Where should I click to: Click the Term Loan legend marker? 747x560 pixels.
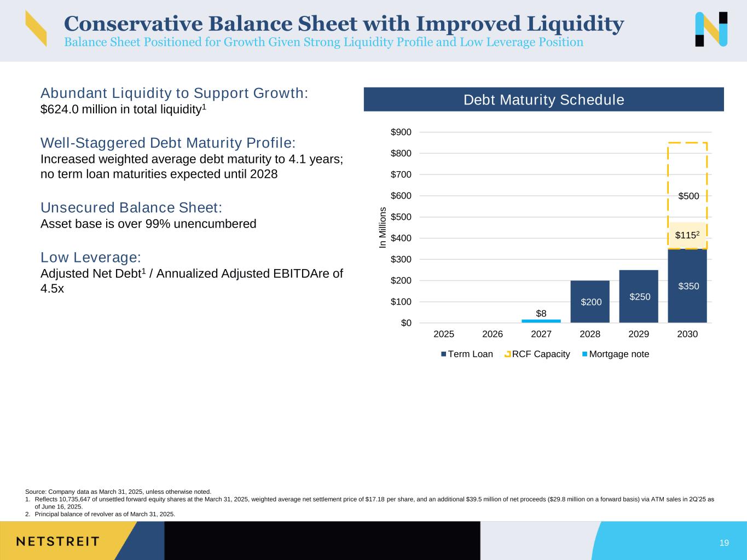[x=444, y=354]
